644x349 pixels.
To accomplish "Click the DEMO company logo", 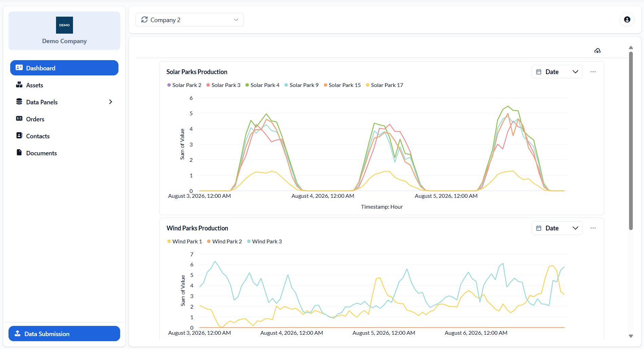I will tap(65, 25).
